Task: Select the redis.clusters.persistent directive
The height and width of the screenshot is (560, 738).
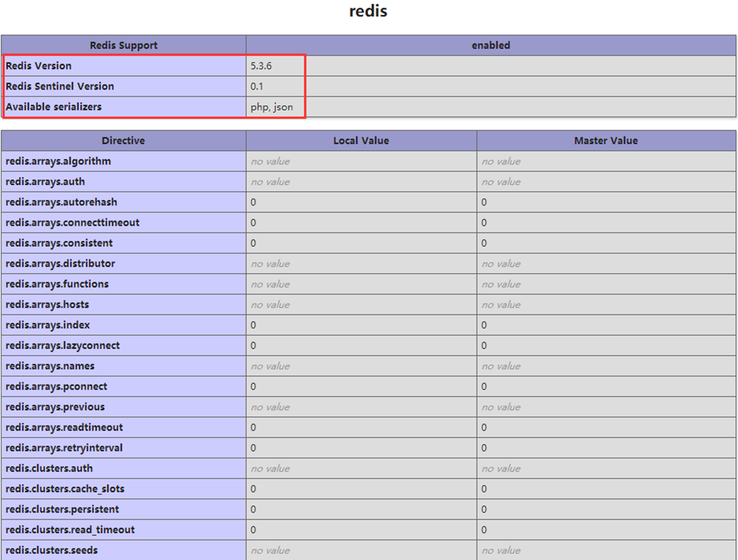Action: [x=62, y=509]
